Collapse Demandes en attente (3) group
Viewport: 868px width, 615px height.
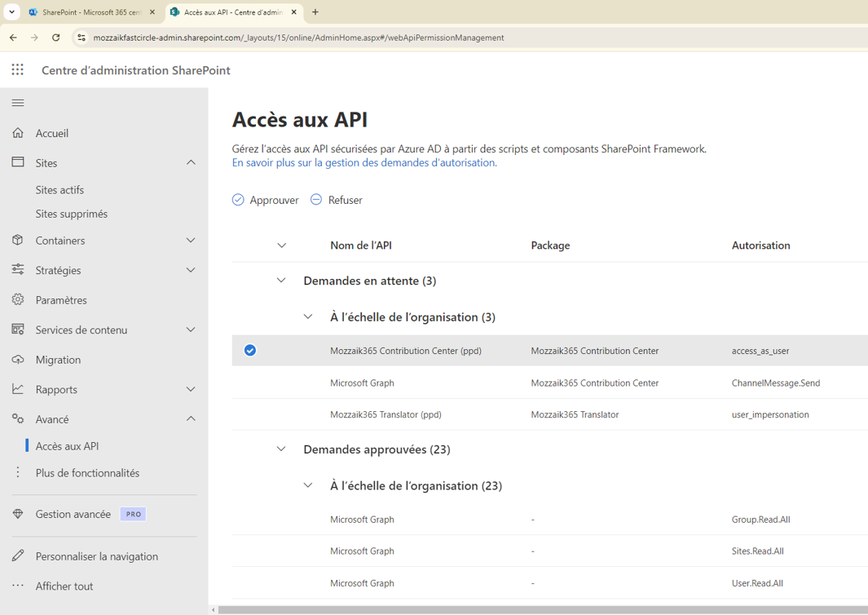(281, 281)
